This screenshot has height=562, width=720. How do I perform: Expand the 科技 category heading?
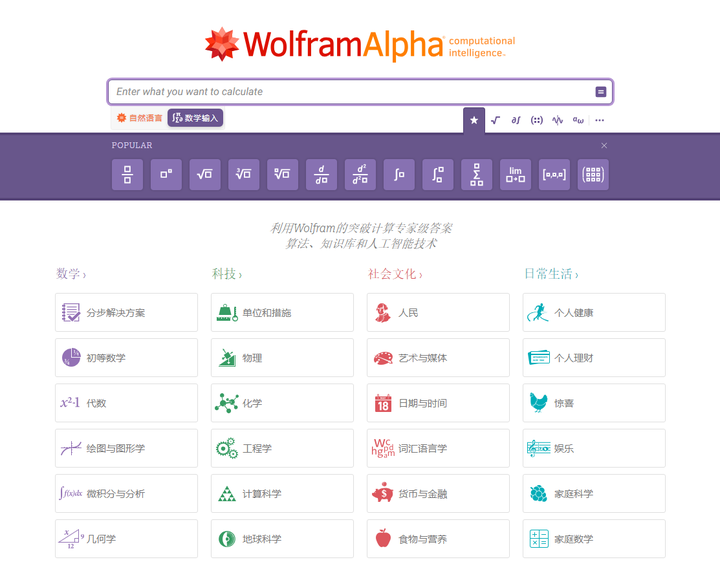click(x=227, y=274)
